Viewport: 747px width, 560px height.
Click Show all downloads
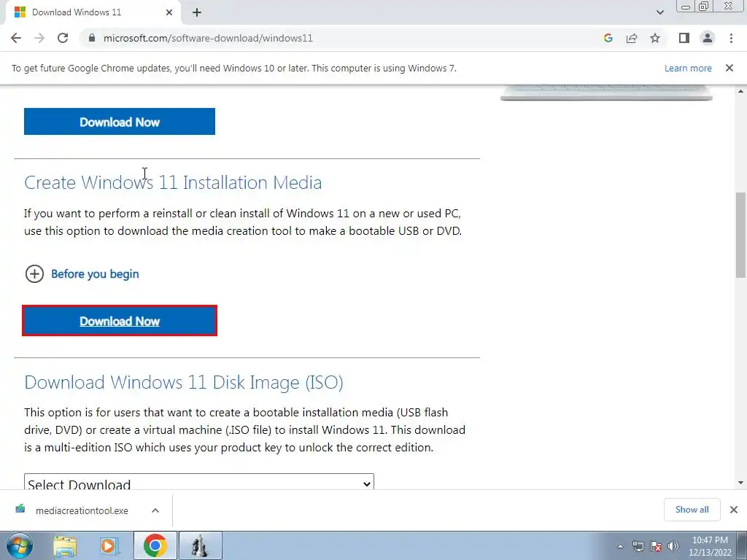point(692,510)
